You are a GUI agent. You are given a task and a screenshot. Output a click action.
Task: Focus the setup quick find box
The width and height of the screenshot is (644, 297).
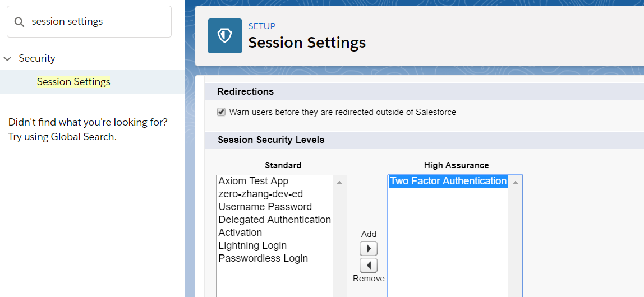95,22
